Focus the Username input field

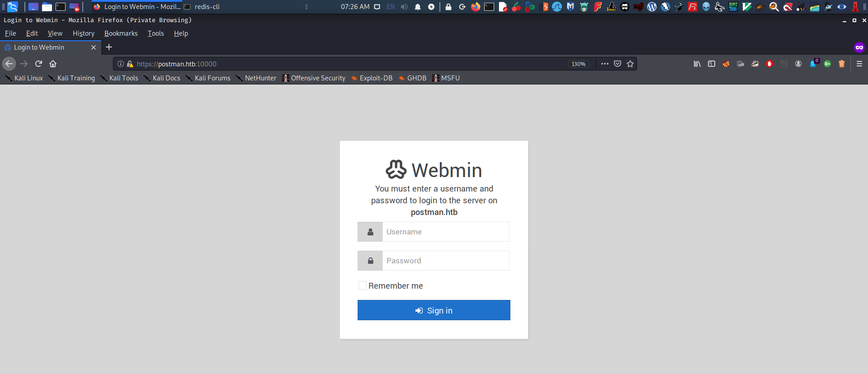point(446,232)
